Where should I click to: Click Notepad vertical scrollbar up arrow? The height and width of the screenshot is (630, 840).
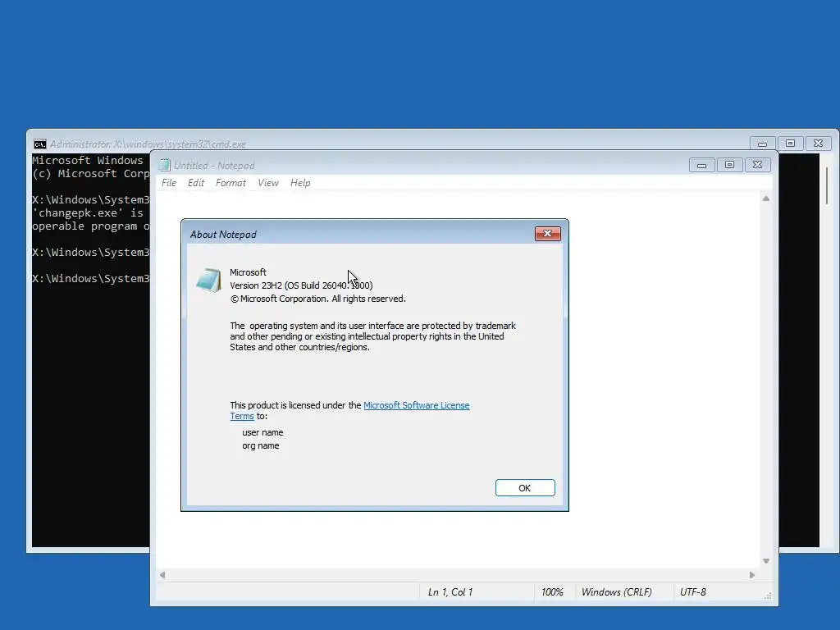[766, 199]
